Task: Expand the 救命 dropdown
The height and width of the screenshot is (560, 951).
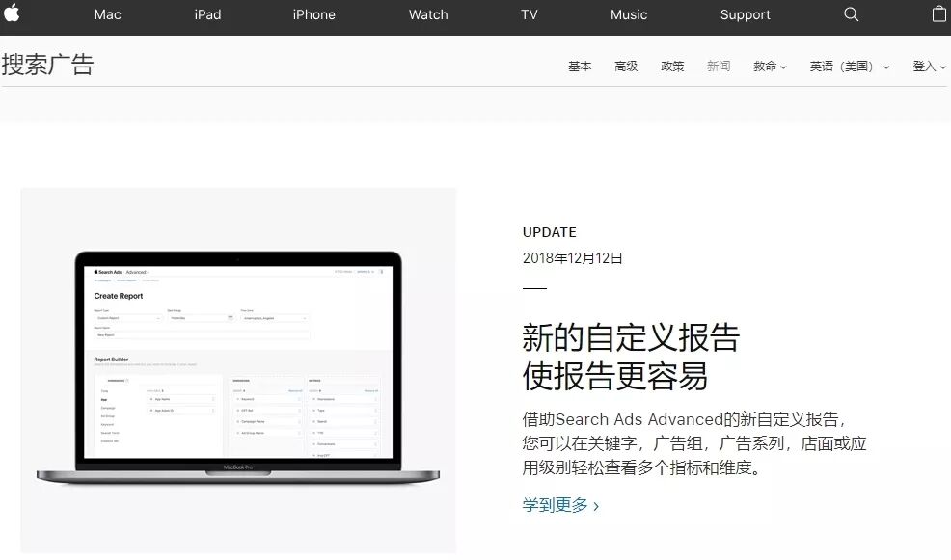Action: click(x=770, y=67)
